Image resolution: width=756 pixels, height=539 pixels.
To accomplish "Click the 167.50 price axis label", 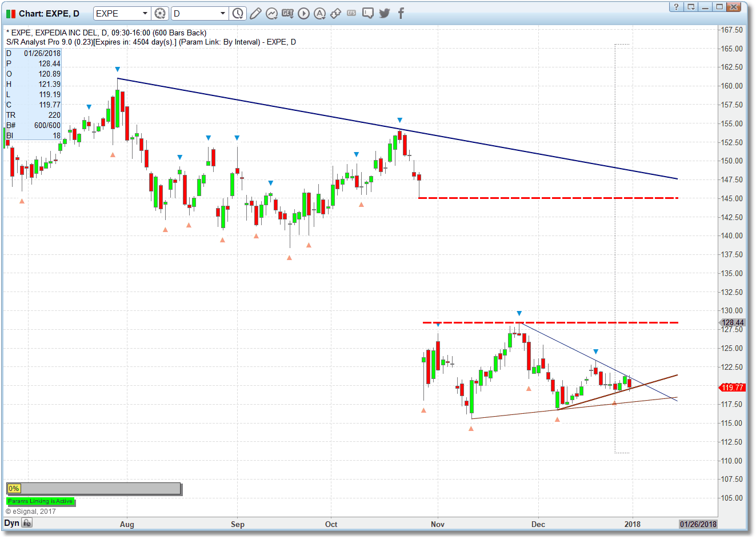I will [x=732, y=30].
